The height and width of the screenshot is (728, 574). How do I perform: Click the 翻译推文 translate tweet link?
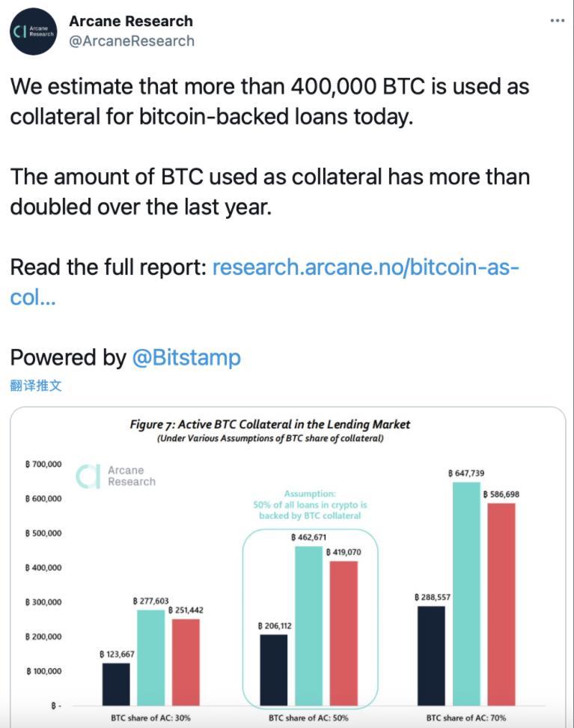[36, 386]
